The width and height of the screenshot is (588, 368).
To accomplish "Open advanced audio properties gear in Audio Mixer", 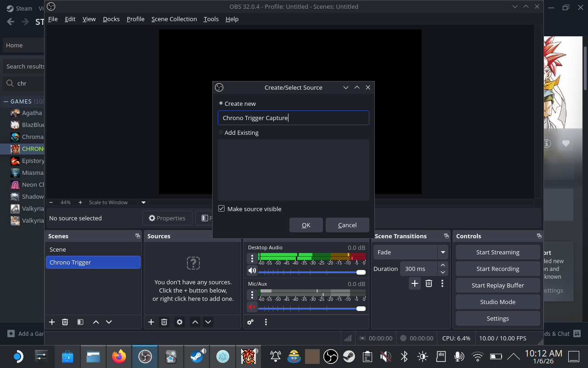I will (x=250, y=322).
